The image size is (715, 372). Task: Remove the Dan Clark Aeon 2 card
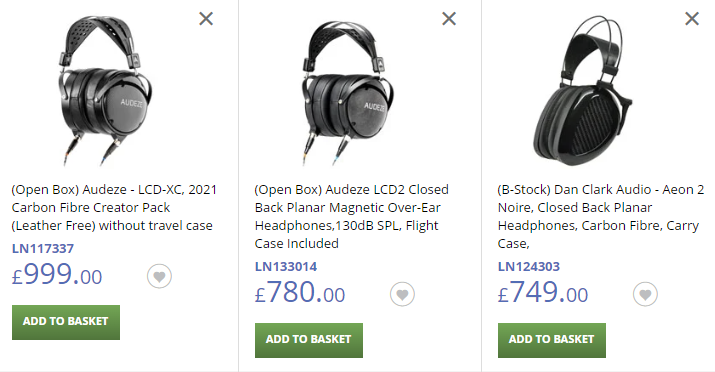coord(692,19)
